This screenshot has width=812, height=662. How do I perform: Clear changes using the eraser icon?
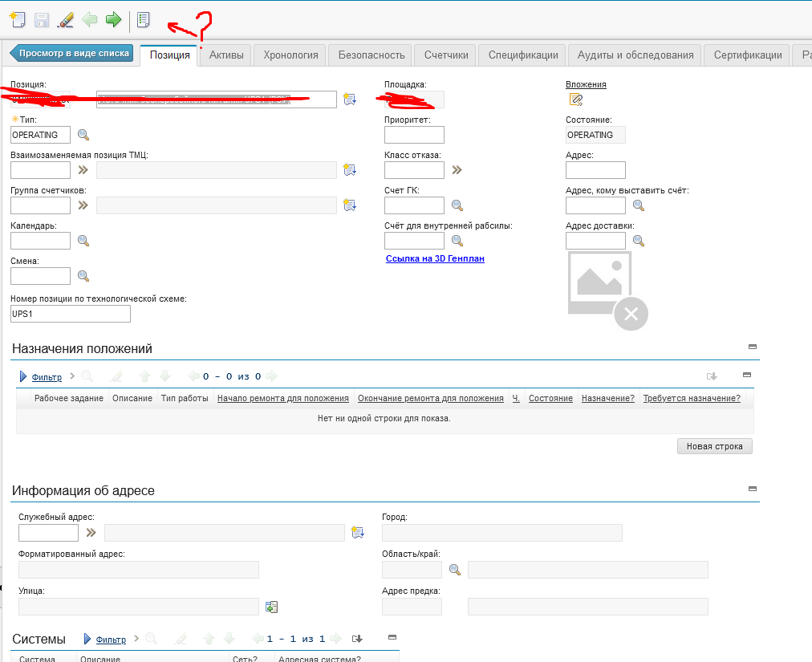coord(65,19)
